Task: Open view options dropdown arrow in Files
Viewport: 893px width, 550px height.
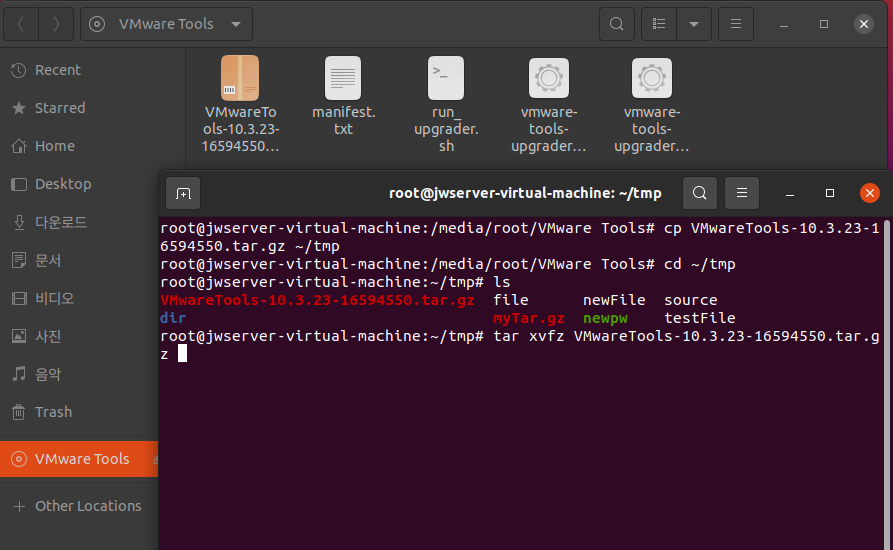Action: tap(694, 24)
